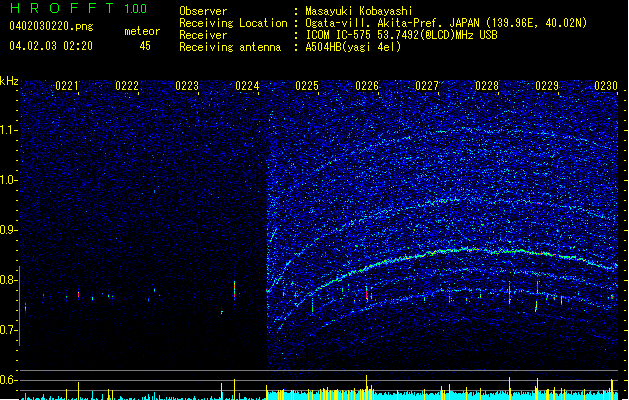629x400 pixels.
Task: Click the meteor count label
Action: pos(142,31)
